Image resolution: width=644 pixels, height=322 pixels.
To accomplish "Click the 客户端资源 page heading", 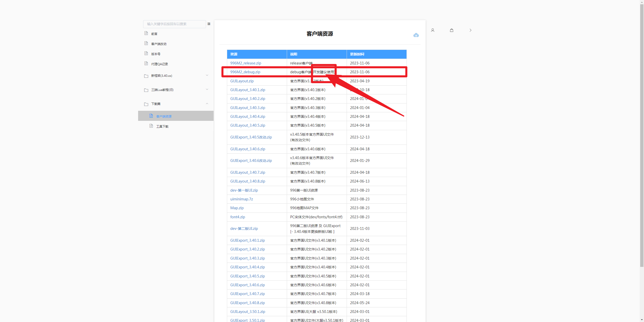I will click(x=320, y=34).
